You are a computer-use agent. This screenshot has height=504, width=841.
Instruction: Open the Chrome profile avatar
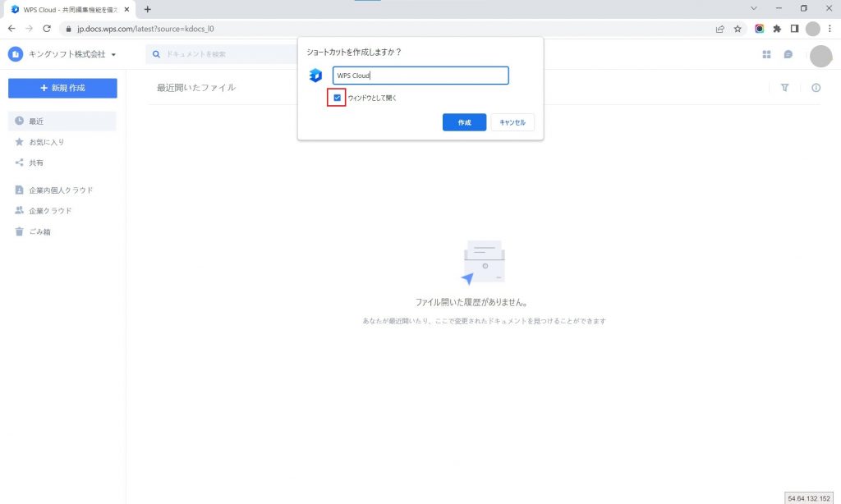tap(812, 29)
